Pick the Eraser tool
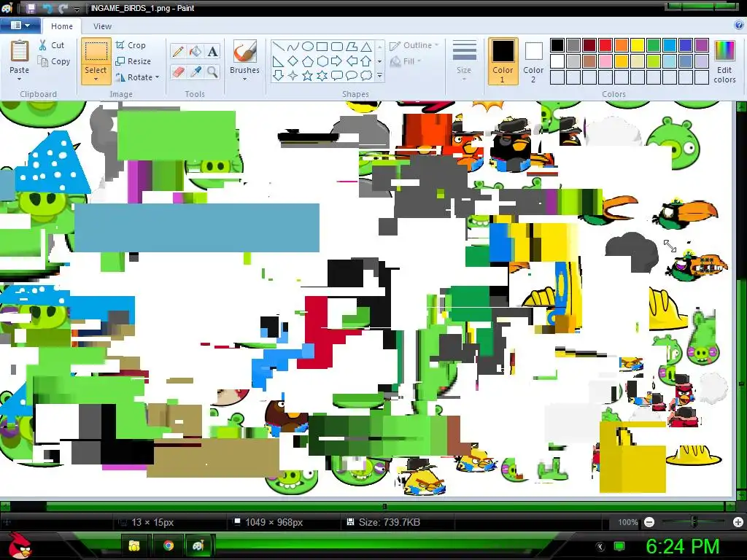 178,72
